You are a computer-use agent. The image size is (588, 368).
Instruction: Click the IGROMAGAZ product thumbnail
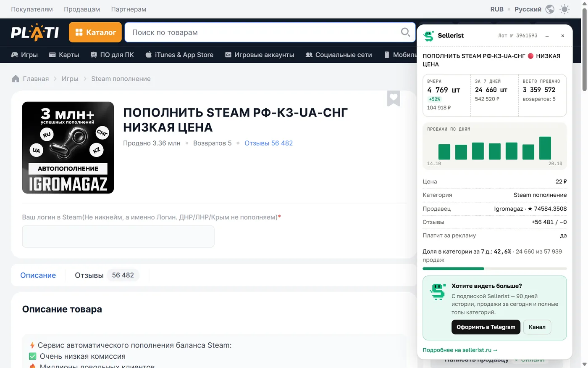point(68,148)
